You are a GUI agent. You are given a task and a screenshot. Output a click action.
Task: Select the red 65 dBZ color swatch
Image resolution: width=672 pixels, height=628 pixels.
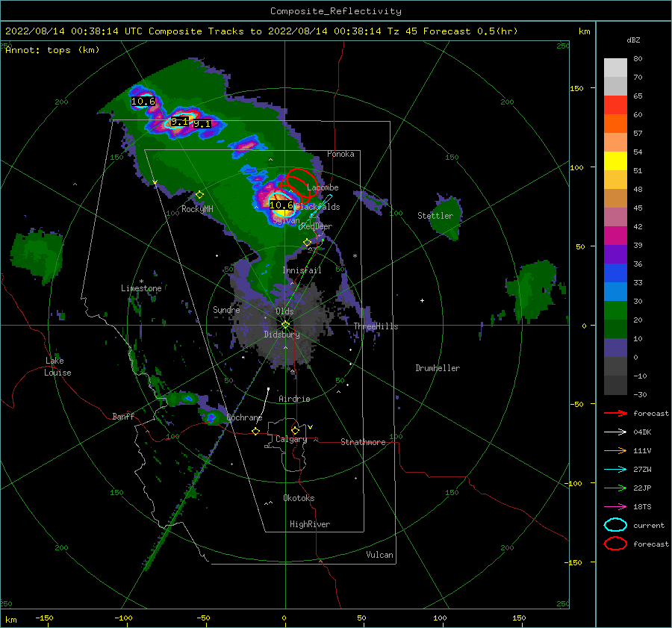[615, 105]
